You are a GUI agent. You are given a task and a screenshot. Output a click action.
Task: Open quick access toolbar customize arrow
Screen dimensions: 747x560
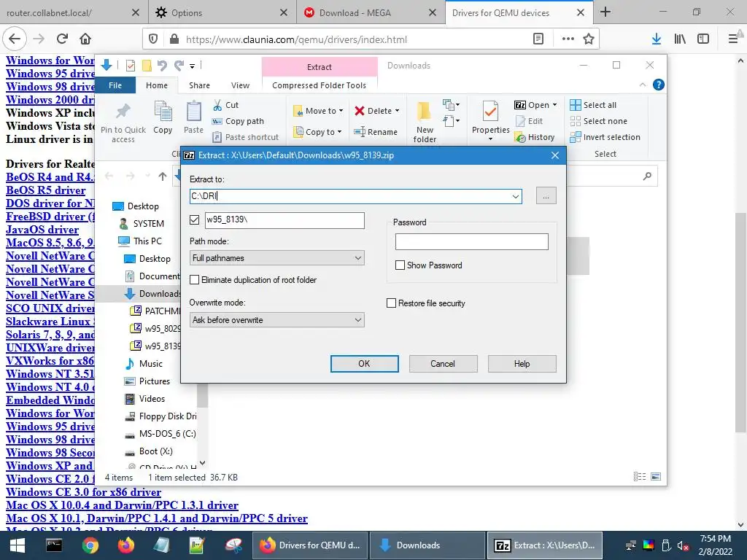pyautogui.click(x=192, y=66)
